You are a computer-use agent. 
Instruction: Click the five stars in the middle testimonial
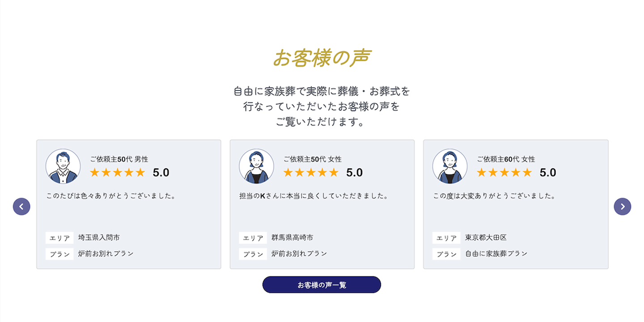coord(311,172)
